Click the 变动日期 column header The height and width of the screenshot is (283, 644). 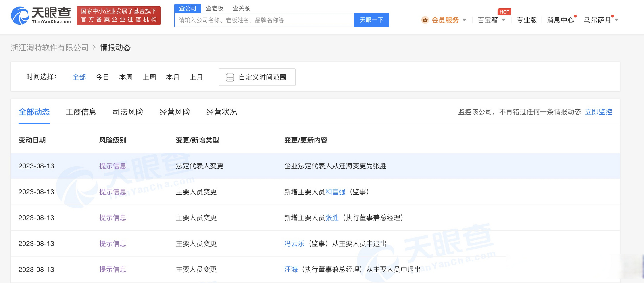[x=32, y=140]
